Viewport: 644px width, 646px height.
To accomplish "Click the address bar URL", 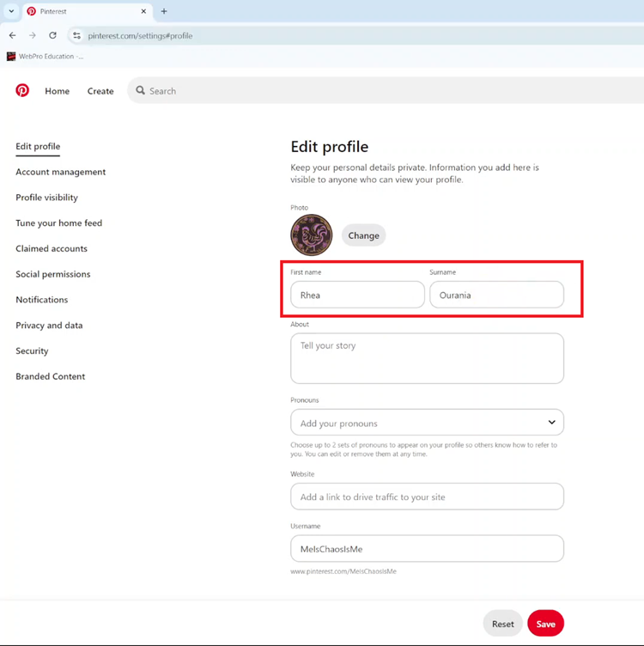I will pyautogui.click(x=140, y=36).
